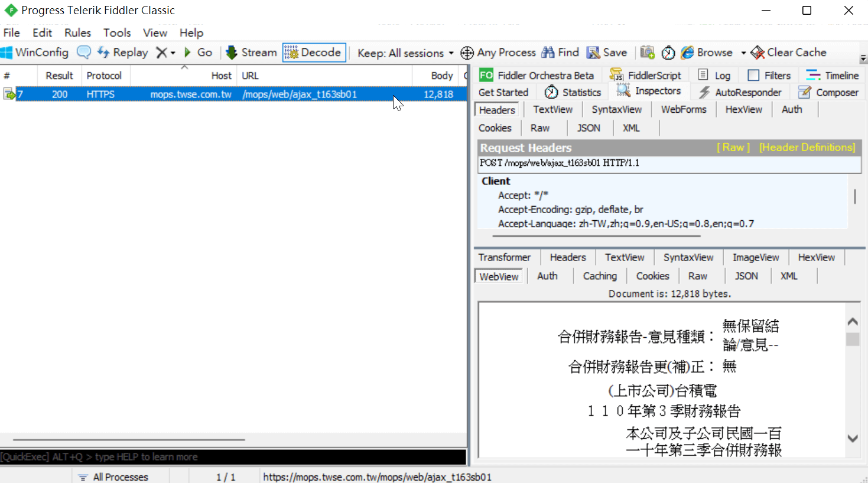Open the View menu
Image resolution: width=868 pixels, height=483 pixels.
[155, 33]
